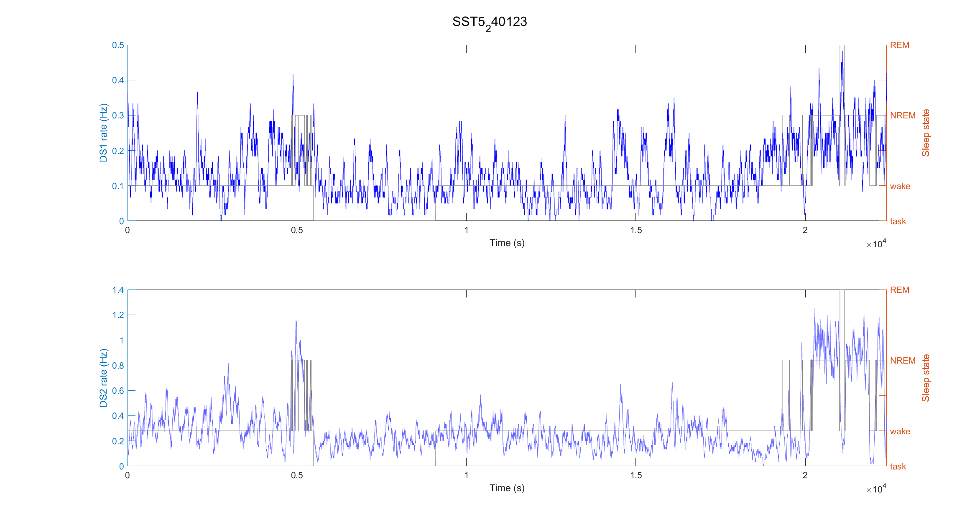Click the figure title SST5 240123
Screen dimensions: 980x523
click(x=490, y=23)
